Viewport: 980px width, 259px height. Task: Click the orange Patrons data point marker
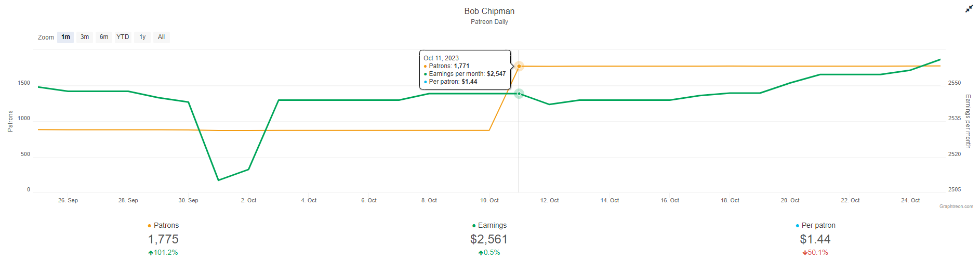coord(519,66)
